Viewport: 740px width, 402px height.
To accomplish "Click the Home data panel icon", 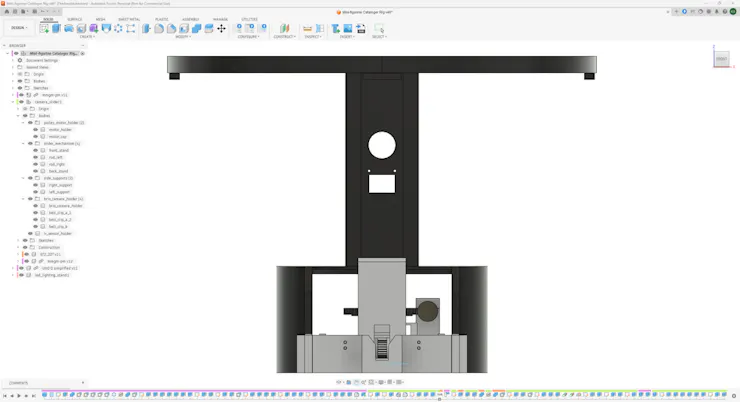I will click(7, 11).
